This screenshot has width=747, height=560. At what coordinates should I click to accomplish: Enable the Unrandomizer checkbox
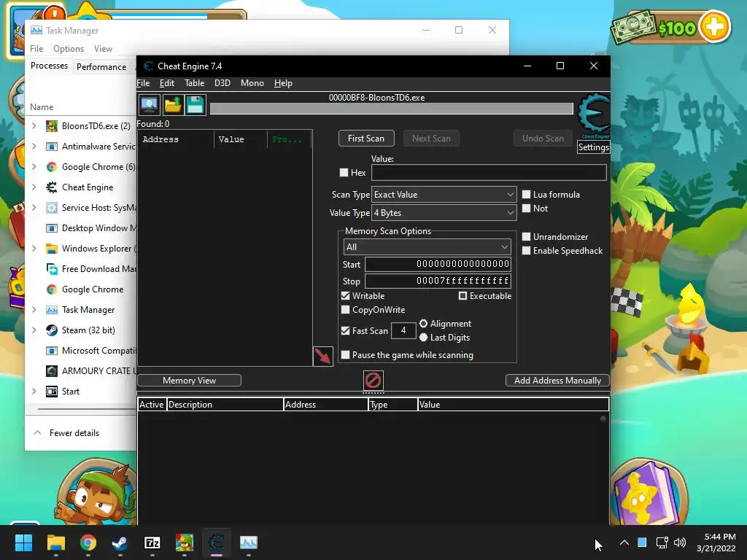pos(527,237)
